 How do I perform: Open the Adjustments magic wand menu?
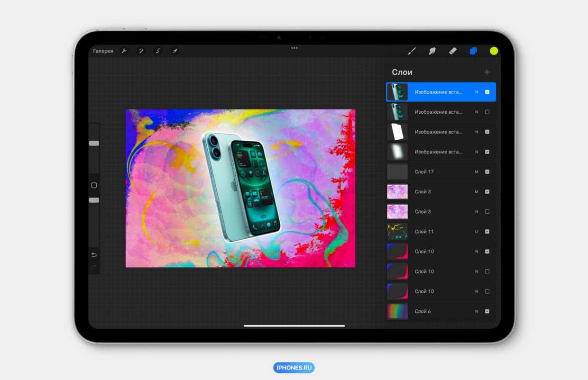(x=141, y=51)
